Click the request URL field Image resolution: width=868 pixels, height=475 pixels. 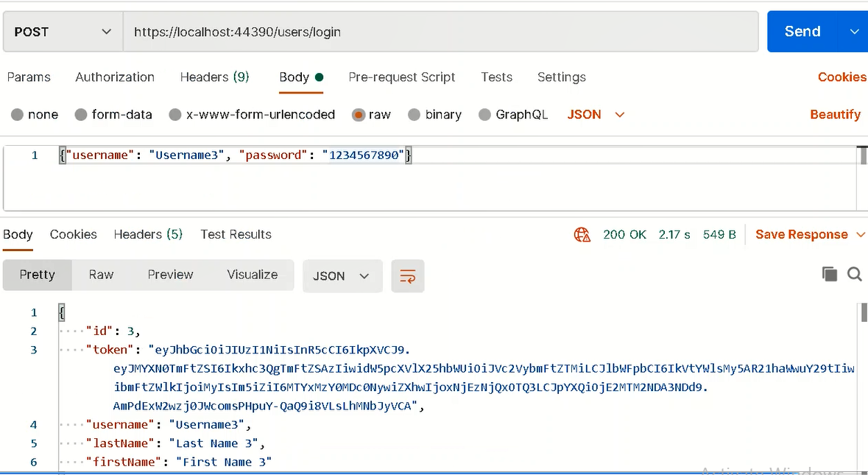pyautogui.click(x=441, y=32)
